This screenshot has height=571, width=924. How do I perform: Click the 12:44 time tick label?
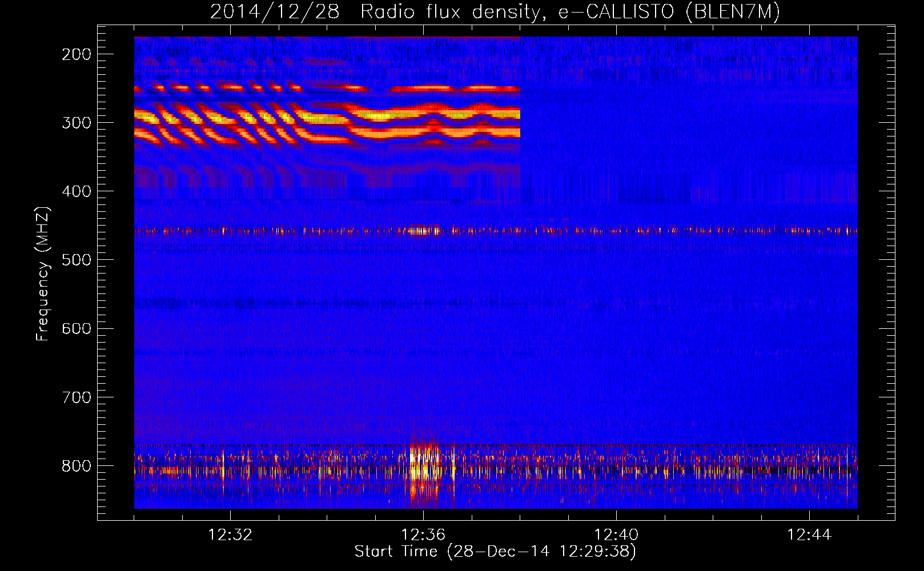809,535
